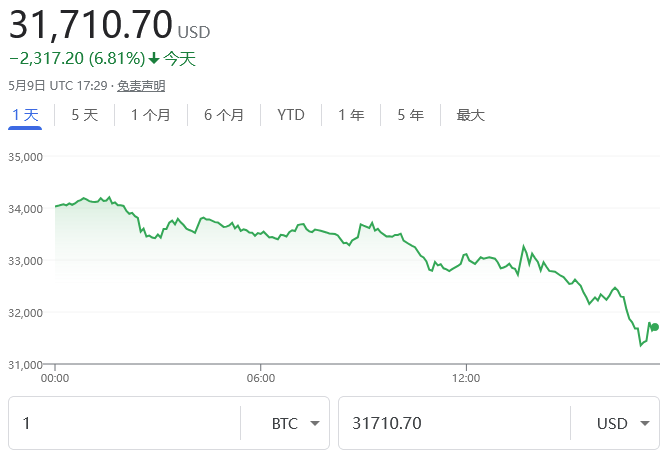Open the 1 个月 chart range
The height and width of the screenshot is (456, 662).
(150, 115)
